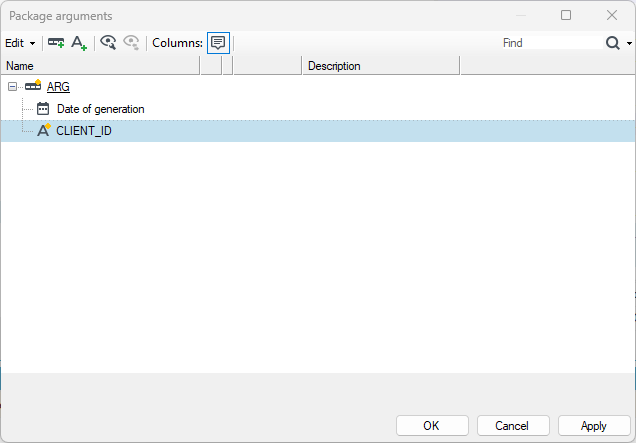636x443 pixels.
Task: Click the grayed-out eye icon
Action: tap(131, 43)
